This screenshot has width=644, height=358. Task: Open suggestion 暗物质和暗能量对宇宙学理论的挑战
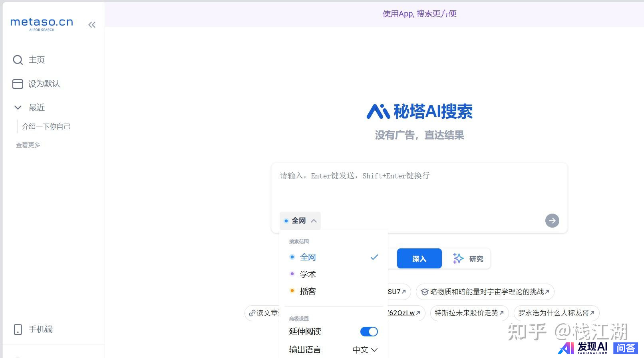pos(485,292)
